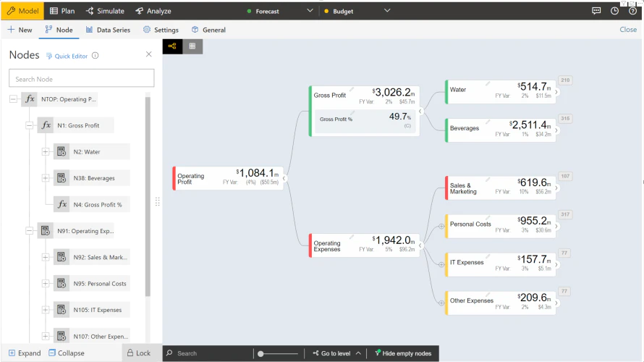
Task: Collapse the N1: Gross Profit tree node
Action: click(x=29, y=125)
